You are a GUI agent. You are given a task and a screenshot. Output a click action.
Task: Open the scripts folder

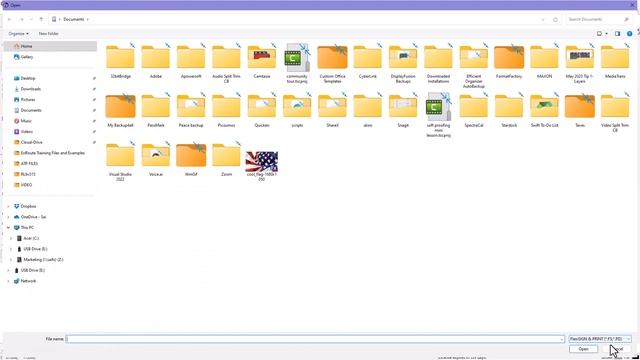(297, 110)
